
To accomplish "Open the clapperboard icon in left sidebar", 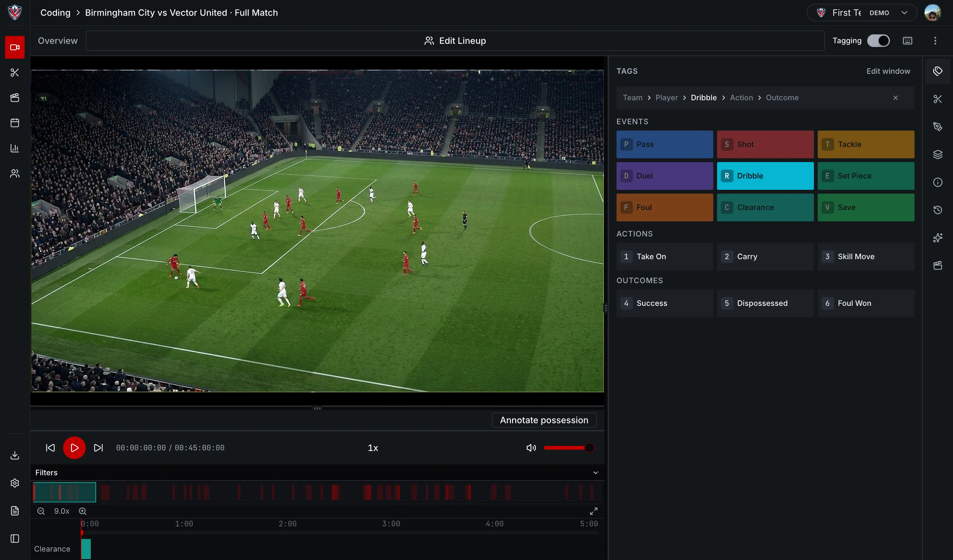I will [x=15, y=97].
